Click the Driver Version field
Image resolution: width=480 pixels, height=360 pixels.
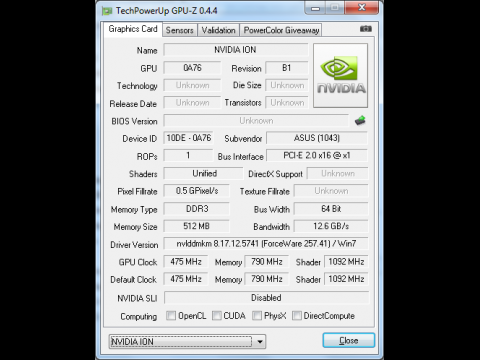coord(266,244)
